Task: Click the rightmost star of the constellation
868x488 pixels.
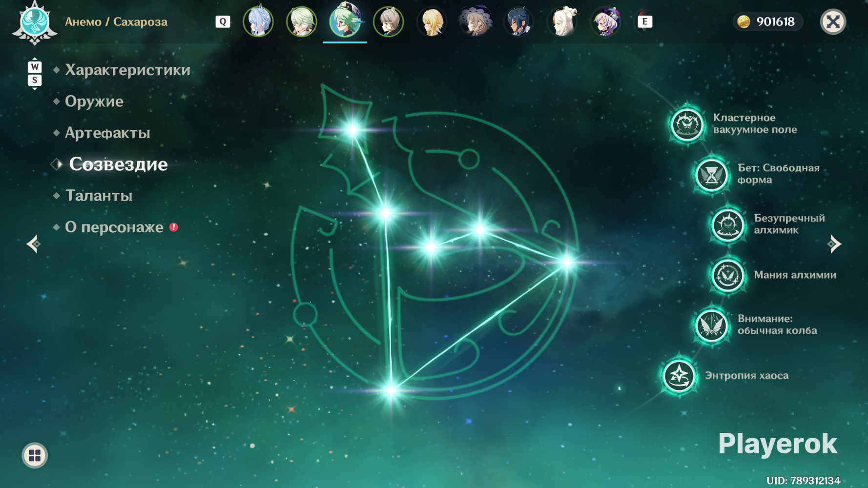Action: [x=567, y=263]
